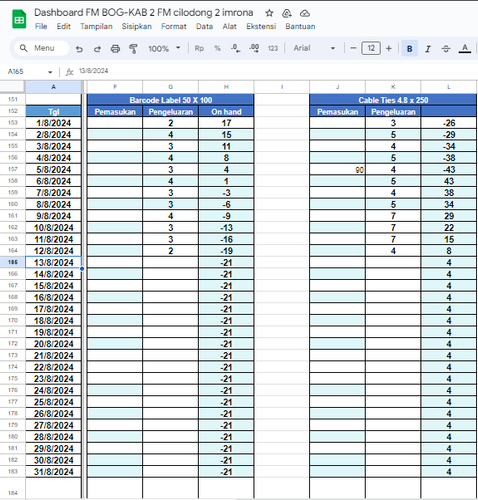Click the move to folder icon
This screenshot has height=500, width=478.
(x=287, y=13)
